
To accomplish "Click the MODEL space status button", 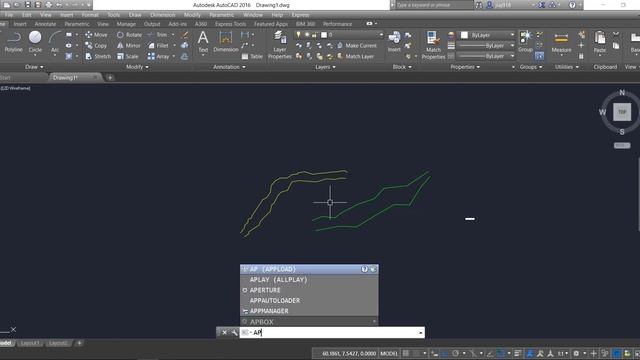I will click(x=389, y=353).
